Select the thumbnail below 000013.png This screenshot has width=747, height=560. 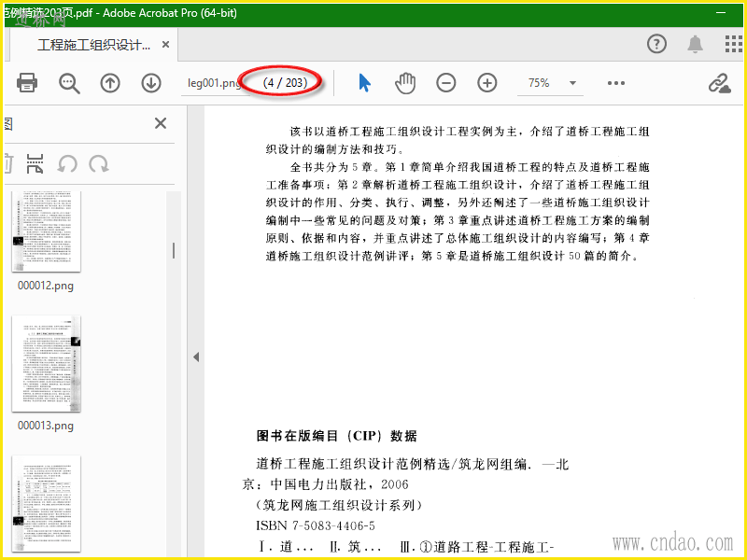[46, 503]
